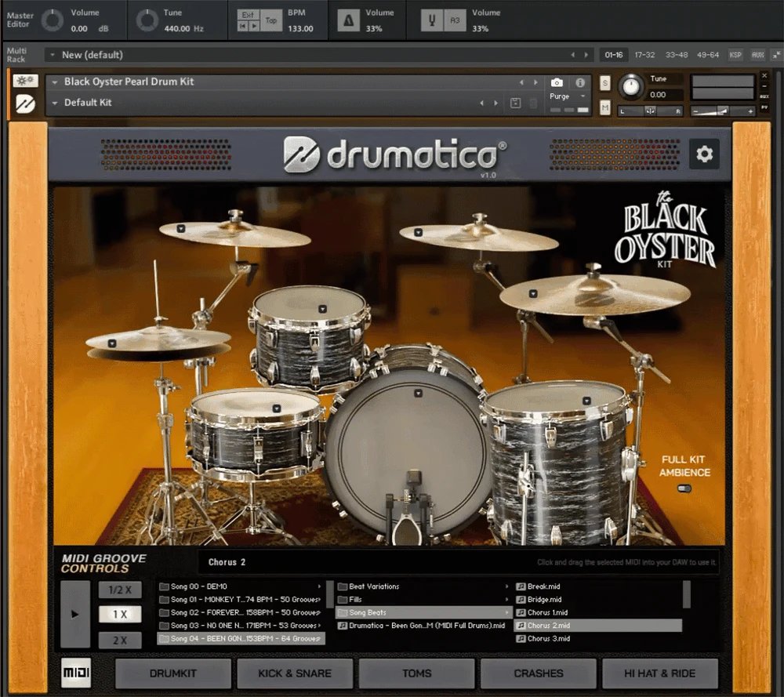Viewport: 784px width, 697px height.
Task: Open the instrument wrench settings icon
Action: [25, 82]
